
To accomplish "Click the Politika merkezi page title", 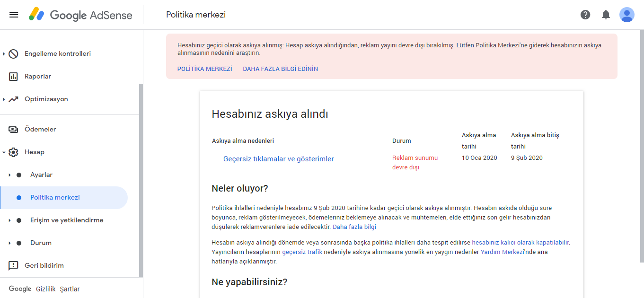I will tap(196, 15).
